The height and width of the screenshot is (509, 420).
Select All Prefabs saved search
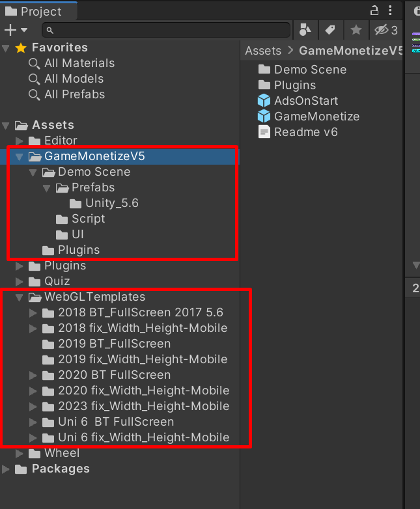coord(67,94)
